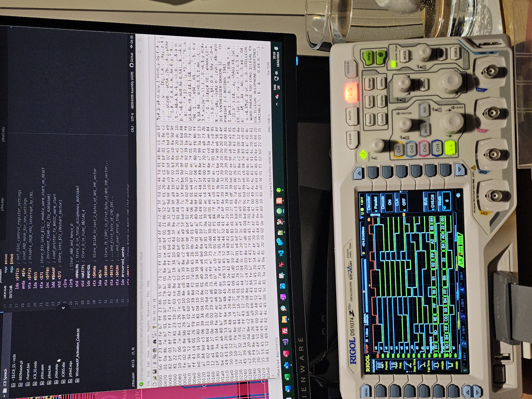Open the Registry menu in Frhed
Image resolution: width=532 pixels, height=399 pixels.
(148, 326)
